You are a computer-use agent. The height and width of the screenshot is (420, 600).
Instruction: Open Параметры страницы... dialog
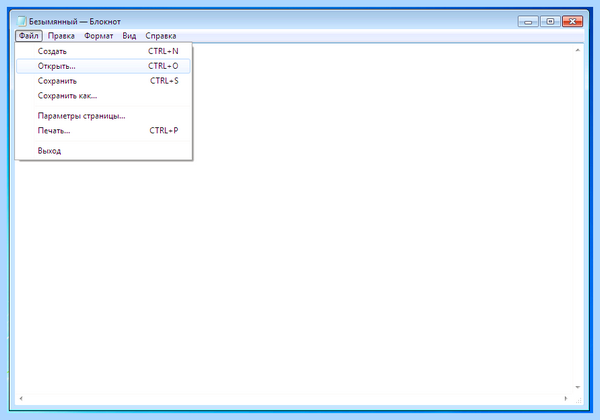pyautogui.click(x=103, y=116)
